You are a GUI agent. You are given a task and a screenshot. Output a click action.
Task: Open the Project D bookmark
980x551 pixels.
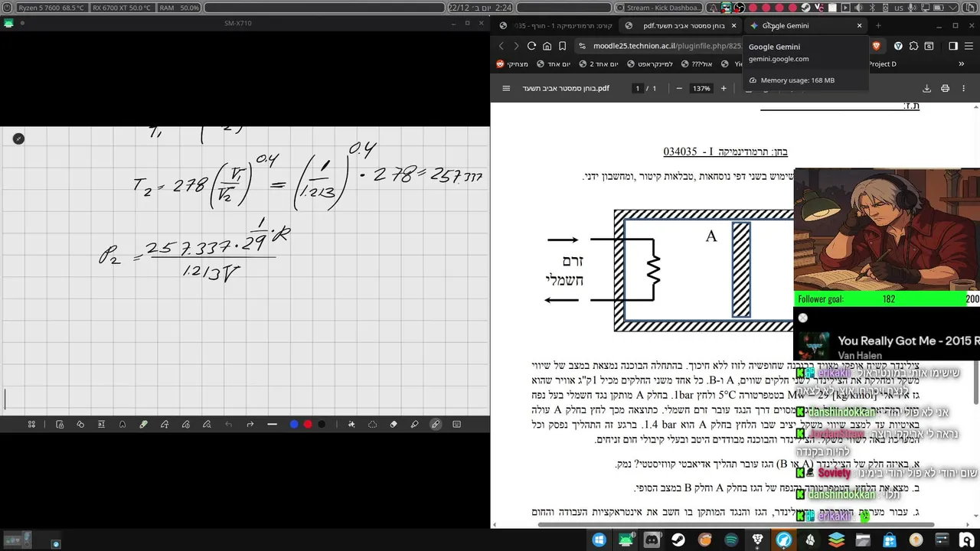(x=882, y=64)
